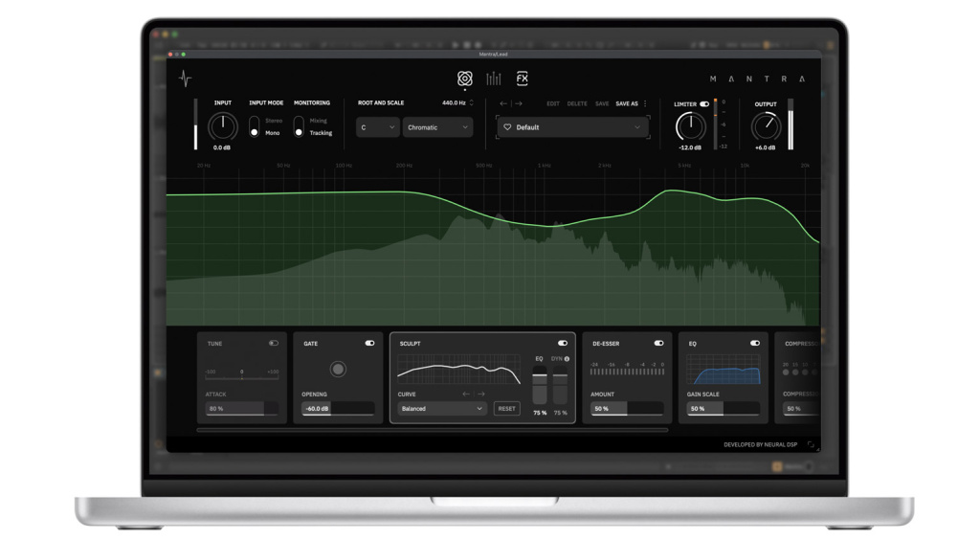
Task: Click the MANTRA product name
Action: (x=758, y=79)
